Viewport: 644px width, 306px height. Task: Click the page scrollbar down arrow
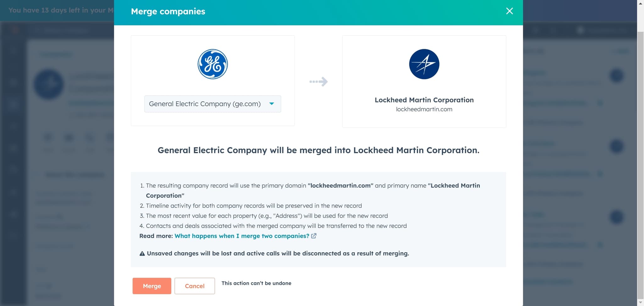tap(640, 303)
